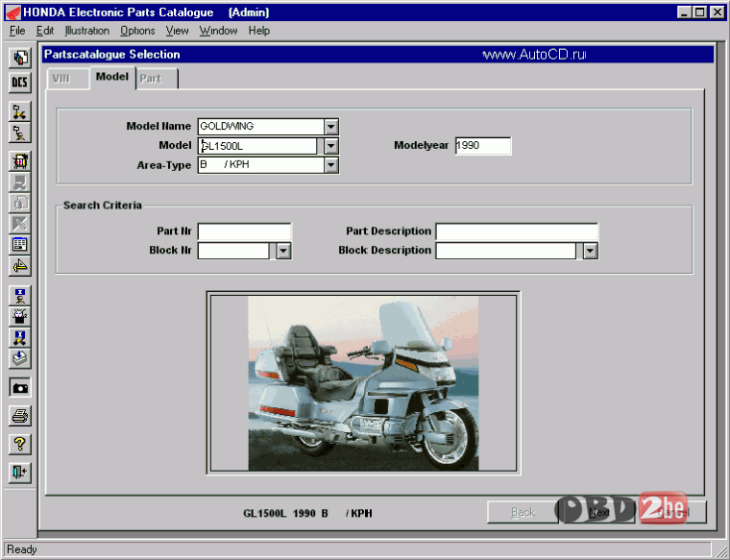
Task: Click the Block Description text box
Action: coord(506,251)
